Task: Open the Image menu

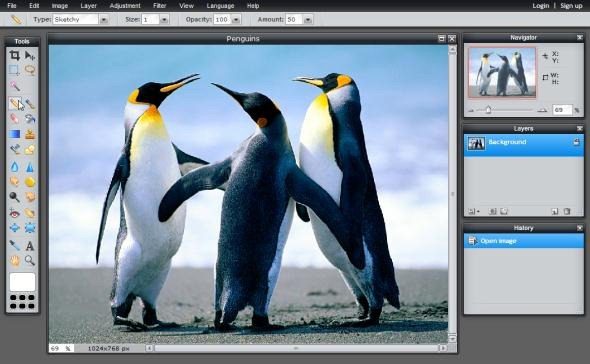Action: tap(59, 6)
